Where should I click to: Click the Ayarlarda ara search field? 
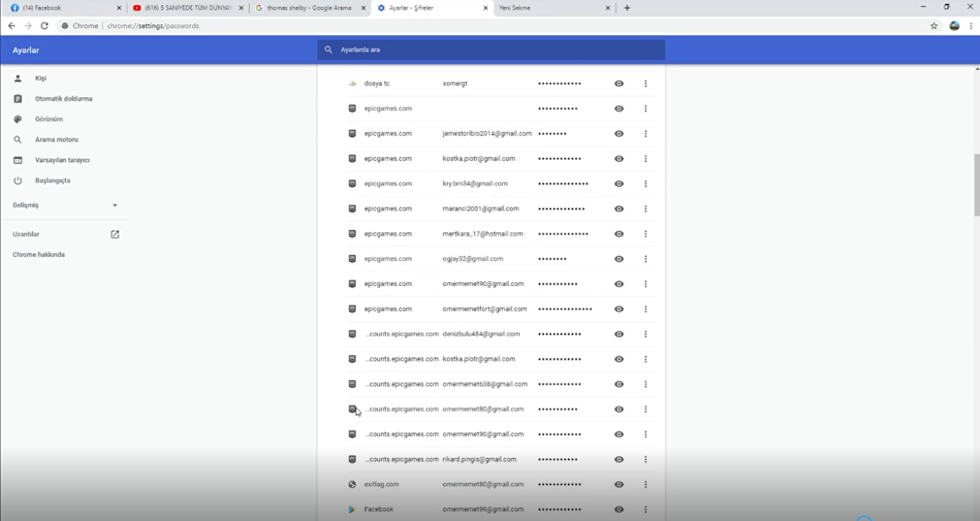click(491, 50)
